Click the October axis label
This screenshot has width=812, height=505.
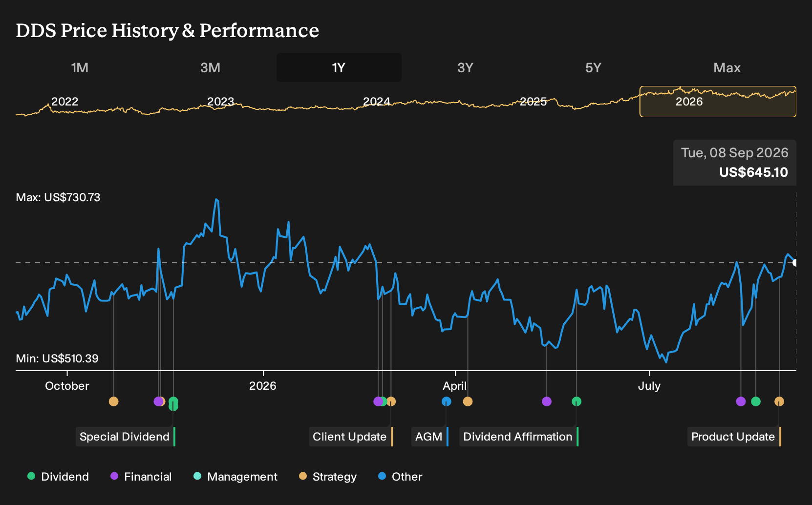click(67, 386)
